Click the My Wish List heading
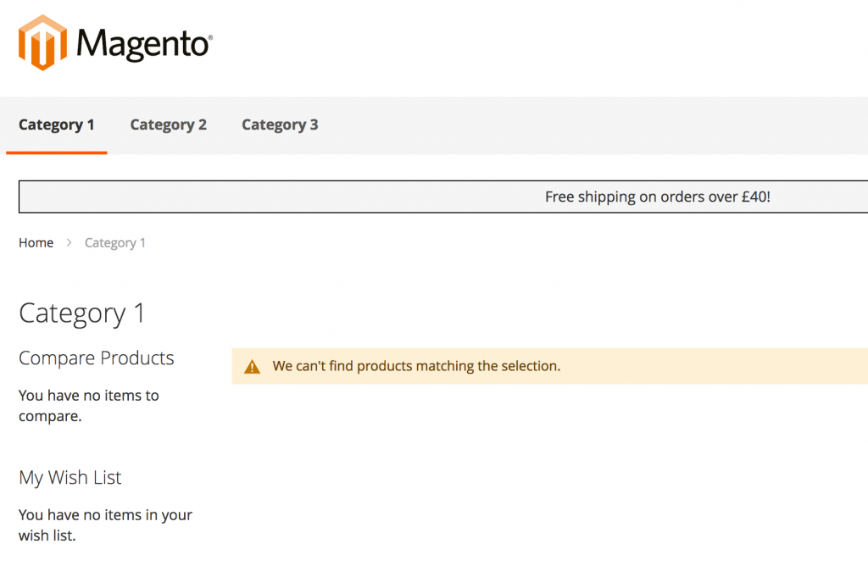Screen dimensions: 868x588 click(x=70, y=478)
